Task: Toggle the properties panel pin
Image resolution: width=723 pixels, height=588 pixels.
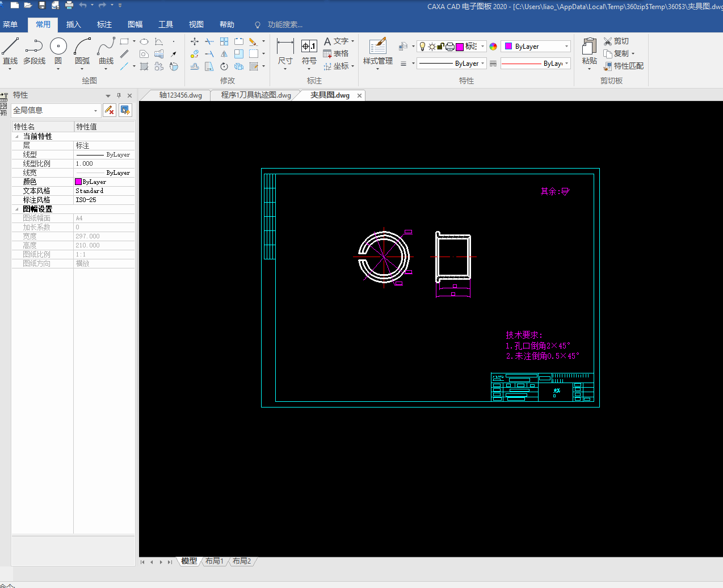Action: tap(119, 95)
